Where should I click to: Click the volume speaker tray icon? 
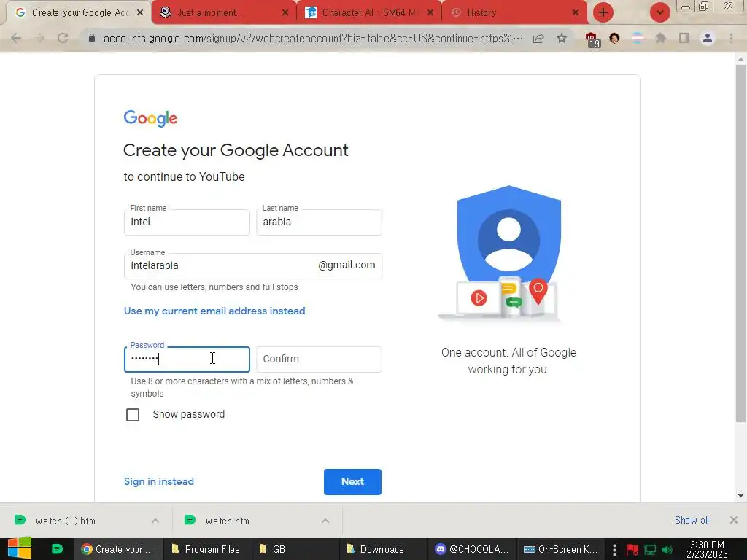click(x=667, y=550)
